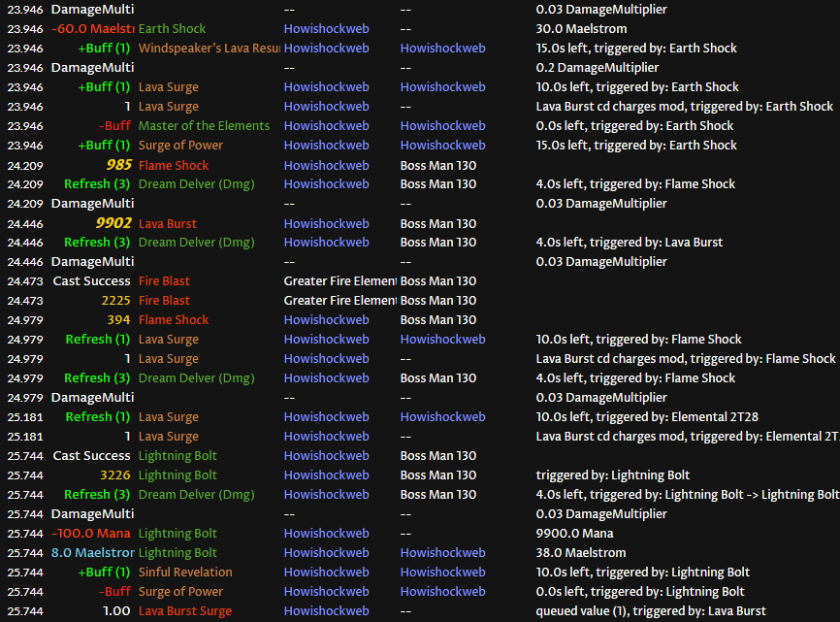Select 'queued value (1), triggered by: Lava Burst'
Screen dimensions: 840x622
click(651, 611)
